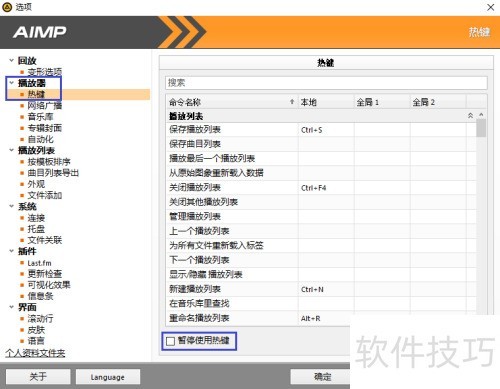Open the 外观 settings page

(36, 184)
